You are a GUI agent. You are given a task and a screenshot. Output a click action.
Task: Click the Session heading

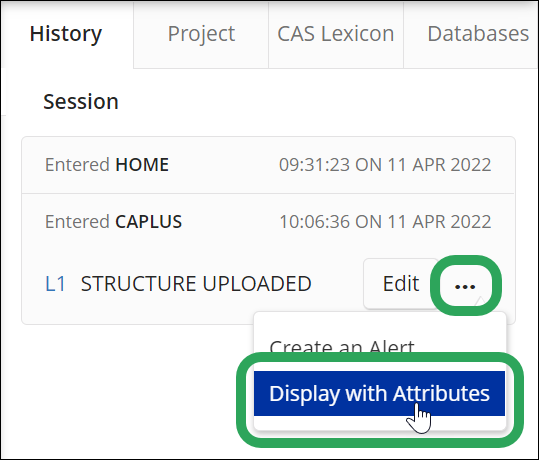pyautogui.click(x=81, y=102)
